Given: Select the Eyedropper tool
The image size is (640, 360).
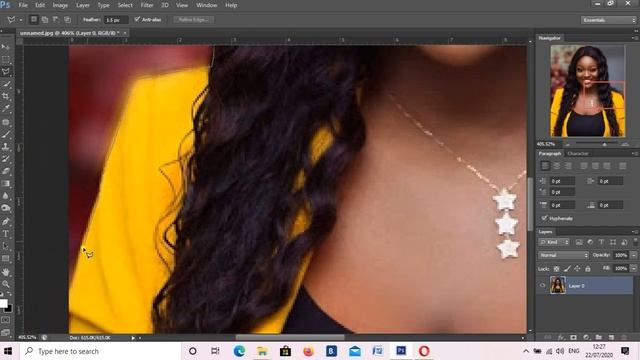Looking at the screenshot, I should [x=6, y=109].
